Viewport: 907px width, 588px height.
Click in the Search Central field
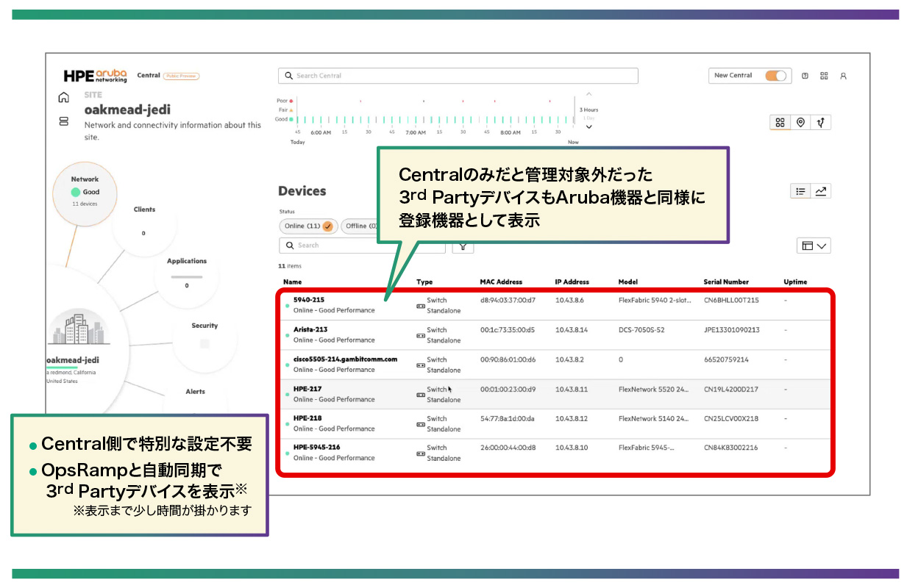(458, 76)
